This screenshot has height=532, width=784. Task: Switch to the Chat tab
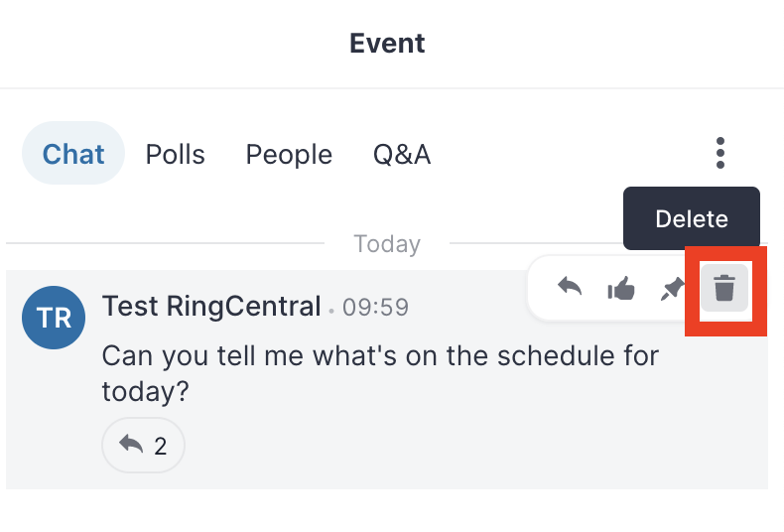pyautogui.click(x=73, y=154)
